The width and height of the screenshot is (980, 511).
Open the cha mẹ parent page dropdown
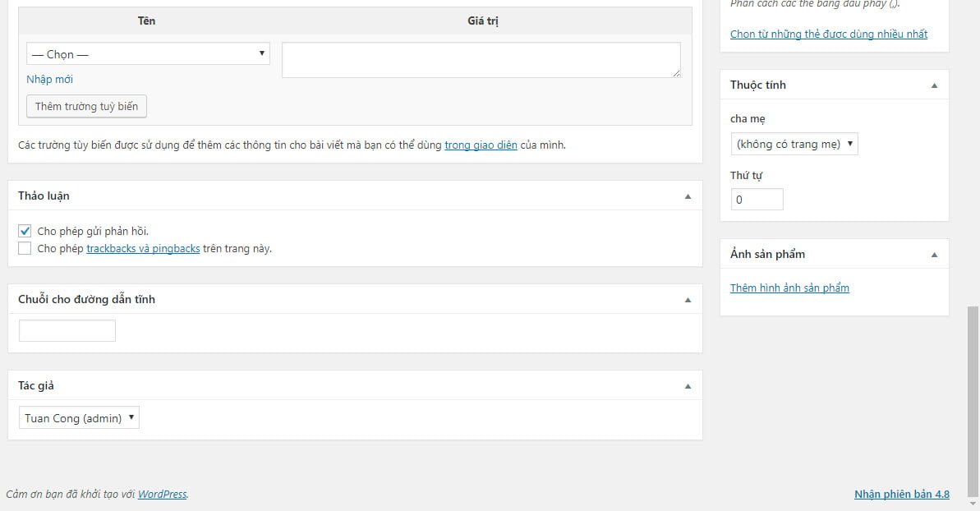[794, 145]
